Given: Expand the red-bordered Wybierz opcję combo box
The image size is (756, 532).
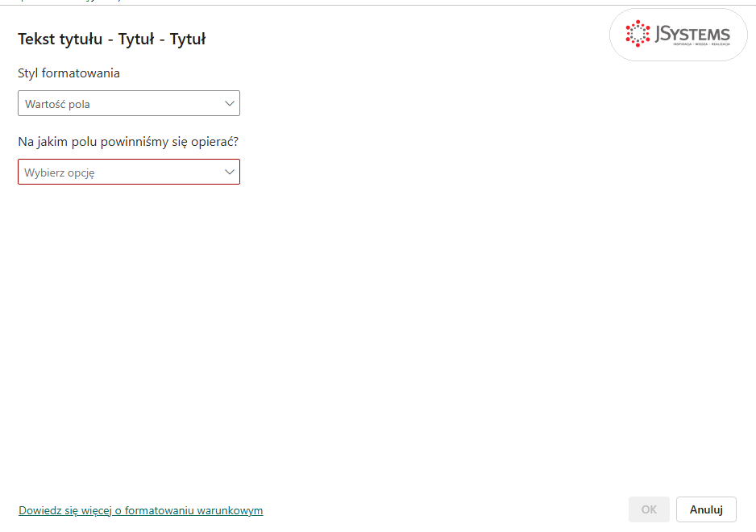Looking at the screenshot, I should pyautogui.click(x=129, y=172).
